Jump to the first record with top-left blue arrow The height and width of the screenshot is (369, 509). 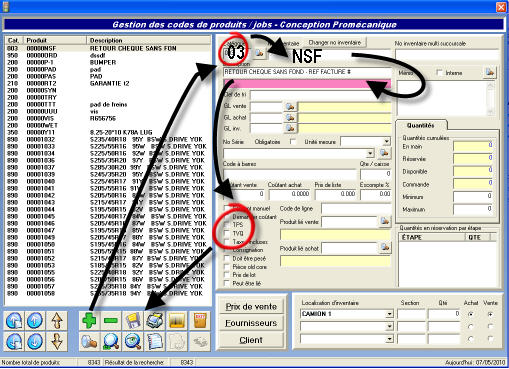coord(14,321)
